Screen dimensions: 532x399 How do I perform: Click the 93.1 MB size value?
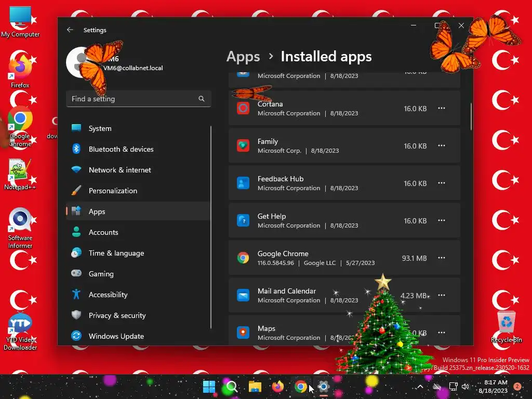[414, 258]
